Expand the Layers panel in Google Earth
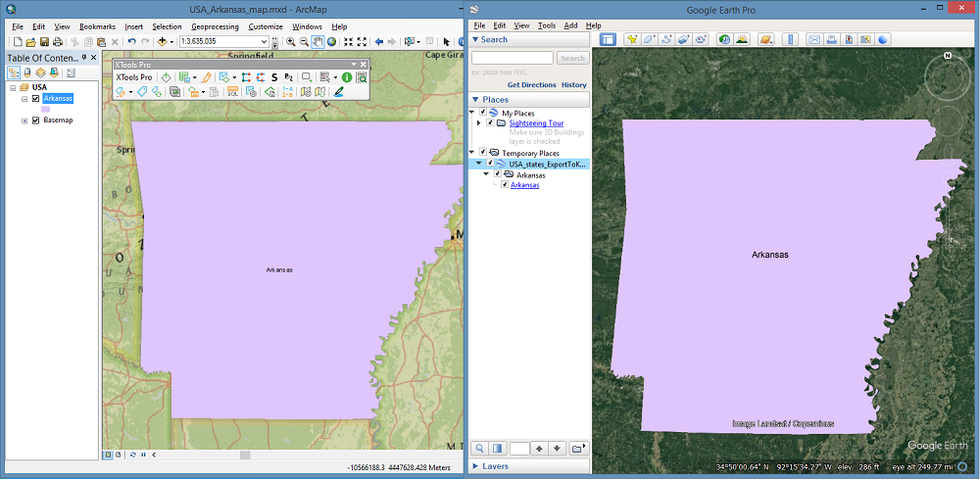The image size is (980, 480). (x=475, y=466)
